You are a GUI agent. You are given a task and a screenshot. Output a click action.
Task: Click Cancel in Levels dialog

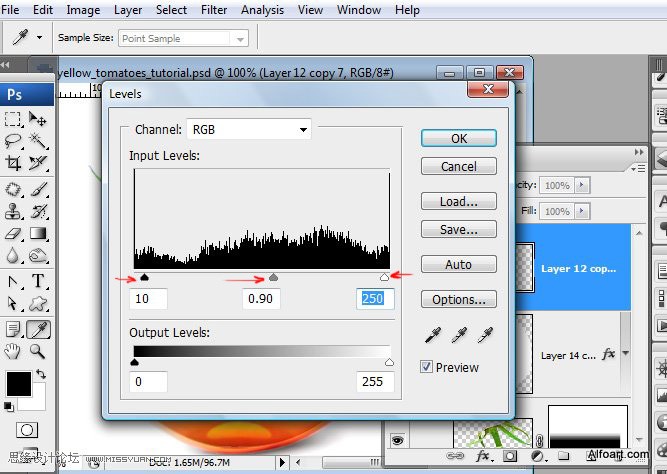tap(459, 166)
